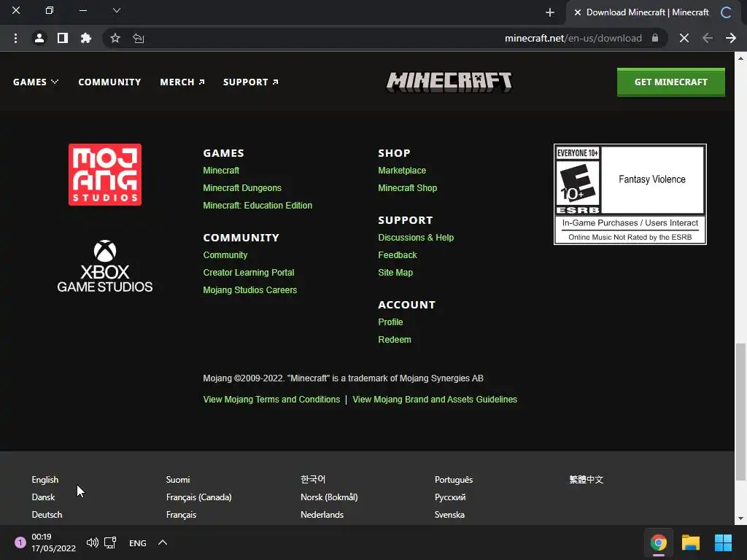This screenshot has height=560, width=747.
Task: Open the tab search dropdown arrow
Action: (x=116, y=10)
